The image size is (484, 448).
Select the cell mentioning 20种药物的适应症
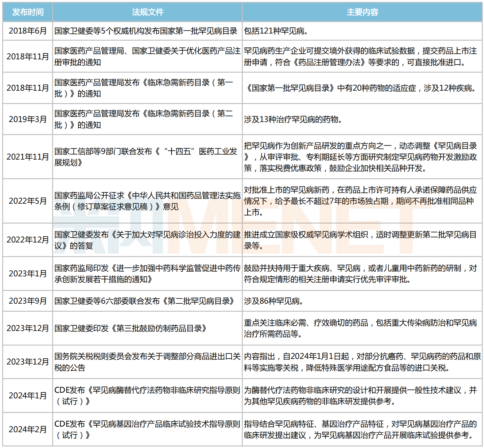pos(362,88)
